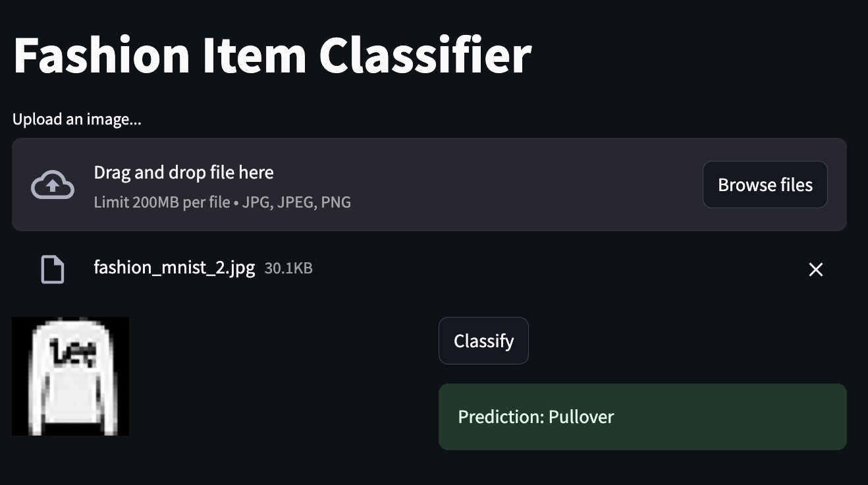Remove the uploaded fashion_mnist_2.jpg file
868x485 pixels.
[815, 270]
